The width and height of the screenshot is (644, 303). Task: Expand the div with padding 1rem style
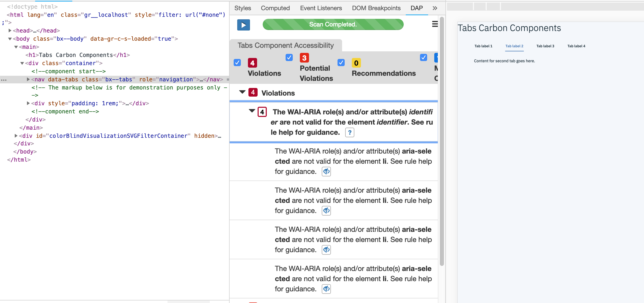28,103
